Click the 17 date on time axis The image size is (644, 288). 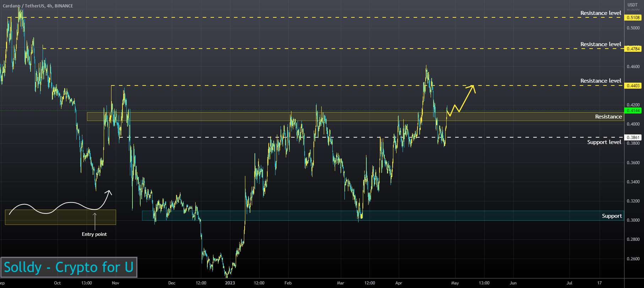tap(599, 283)
